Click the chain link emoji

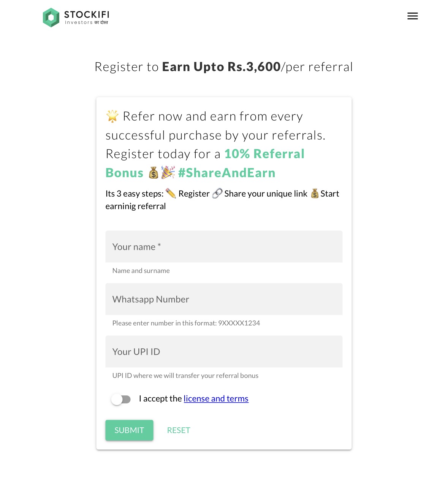pyautogui.click(x=217, y=194)
